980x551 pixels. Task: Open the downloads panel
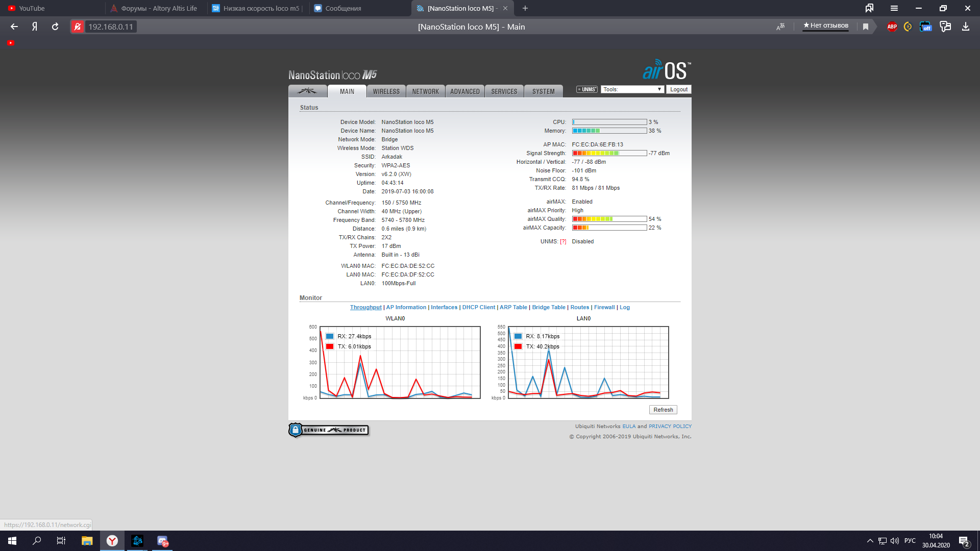(966, 27)
